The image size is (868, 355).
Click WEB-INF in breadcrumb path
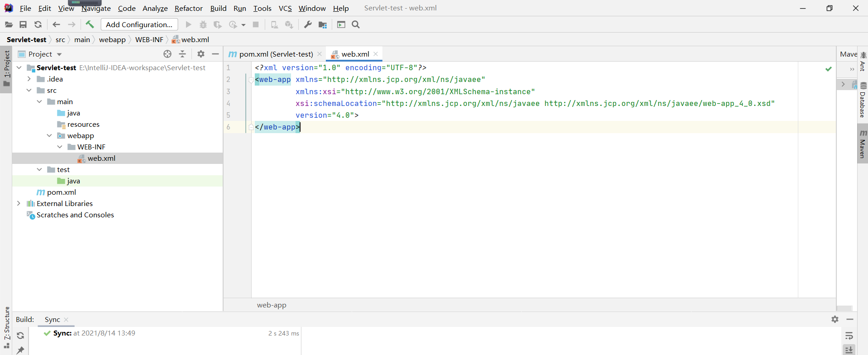149,39
